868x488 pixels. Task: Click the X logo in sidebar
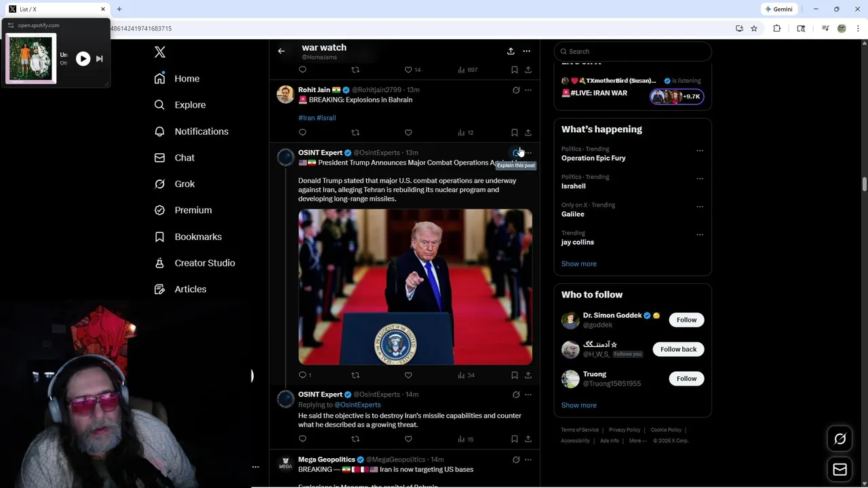(x=160, y=52)
